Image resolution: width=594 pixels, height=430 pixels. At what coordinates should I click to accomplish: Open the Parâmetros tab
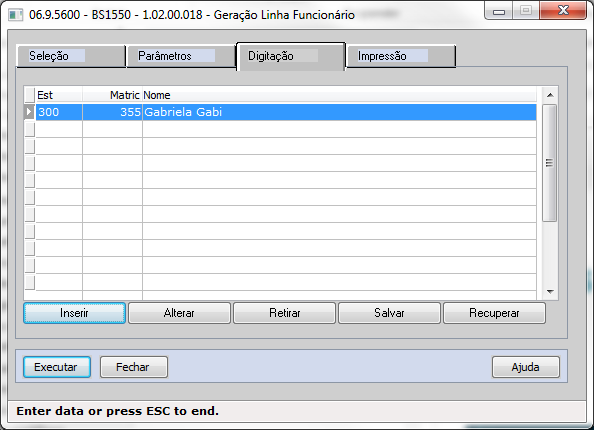(181, 56)
